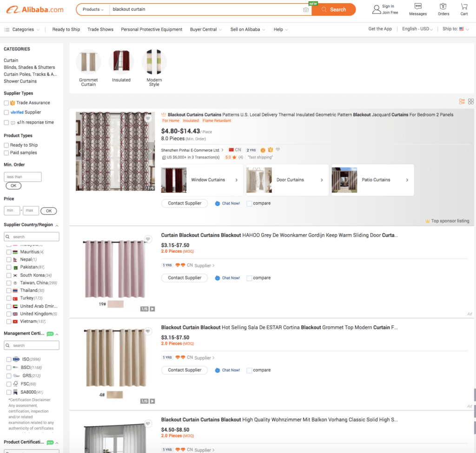Show next image of the sponsored curtain
This screenshot has width=476, height=453.
[x=150, y=151]
